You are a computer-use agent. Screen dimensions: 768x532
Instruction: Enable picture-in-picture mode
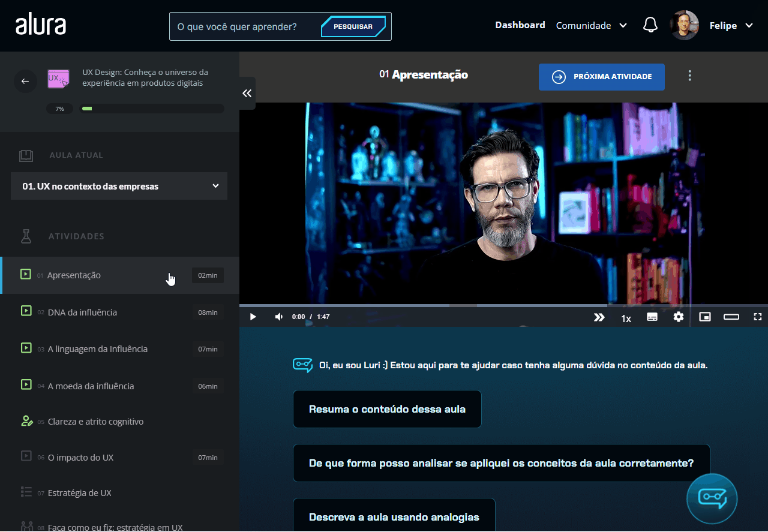[705, 317]
